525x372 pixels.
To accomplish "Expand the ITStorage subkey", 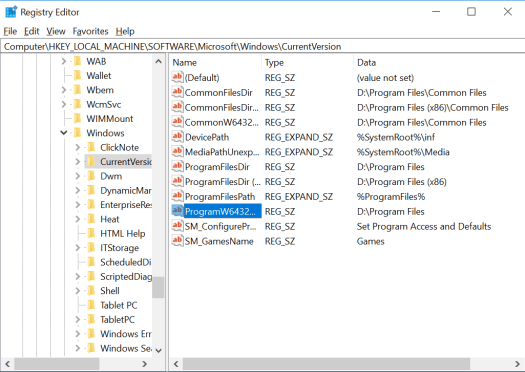I will (x=77, y=247).
